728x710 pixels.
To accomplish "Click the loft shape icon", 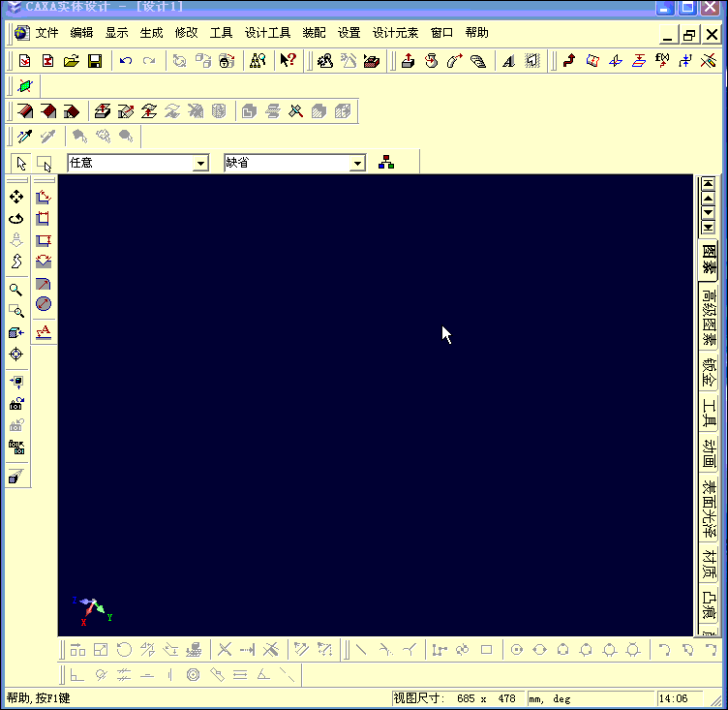I will click(478, 61).
